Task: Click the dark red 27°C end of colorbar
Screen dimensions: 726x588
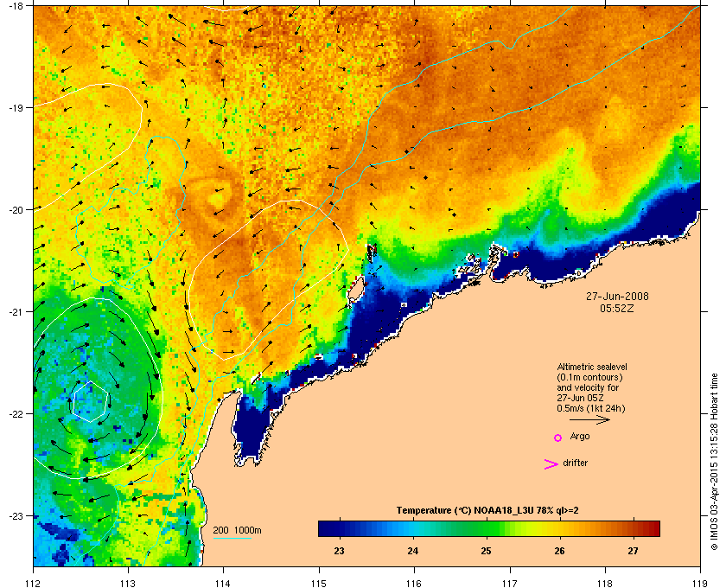Action: tap(652, 528)
